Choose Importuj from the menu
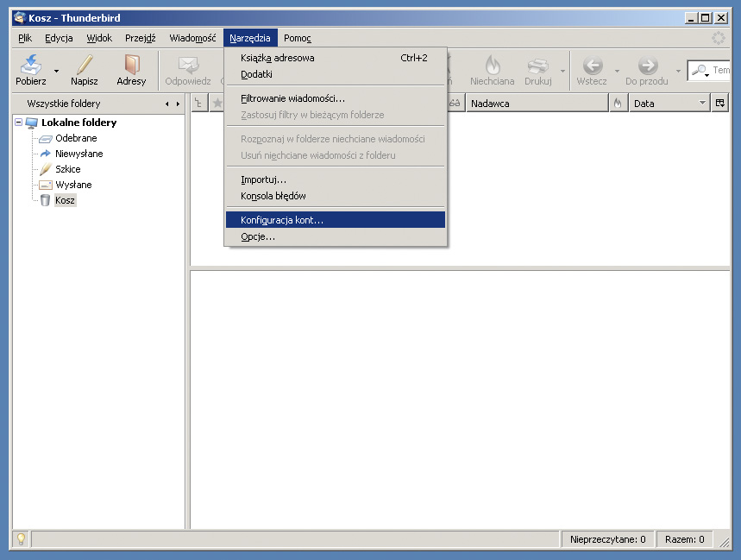 pyautogui.click(x=336, y=179)
